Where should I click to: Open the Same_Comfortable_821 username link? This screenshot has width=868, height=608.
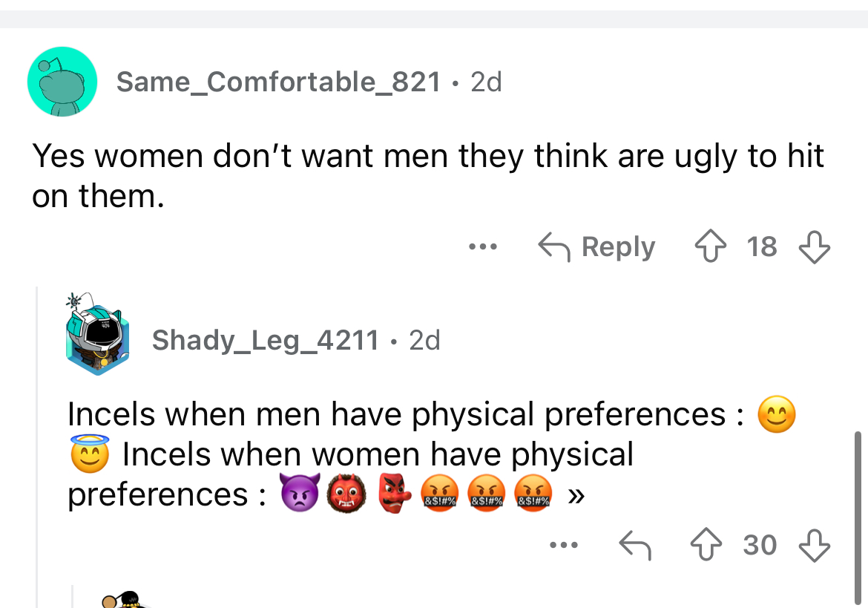pos(278,82)
